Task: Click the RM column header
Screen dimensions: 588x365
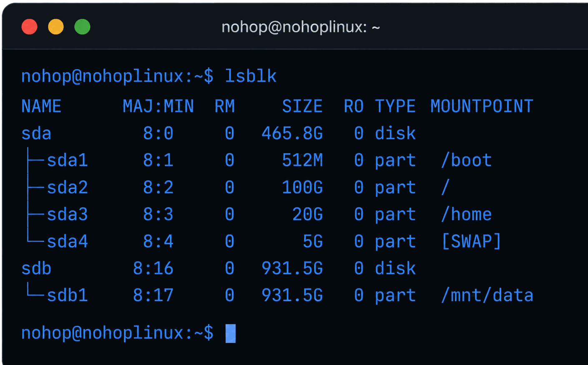Action: (225, 106)
